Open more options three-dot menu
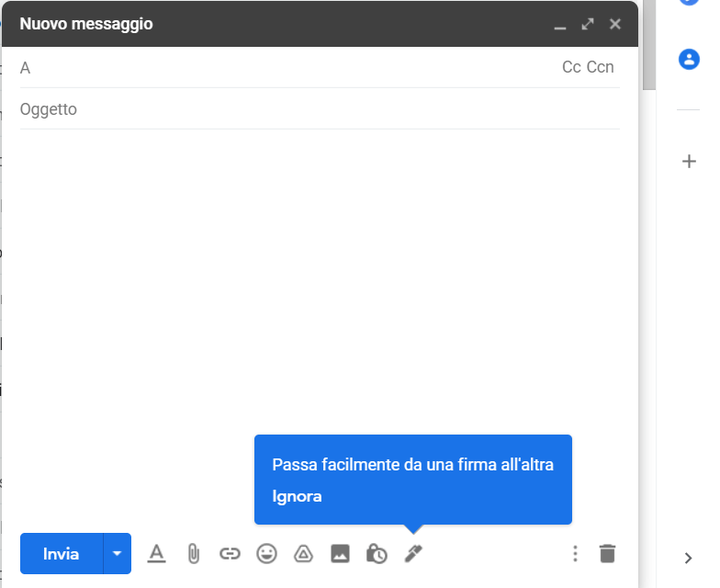Viewport: 720px width, 588px height. click(575, 553)
